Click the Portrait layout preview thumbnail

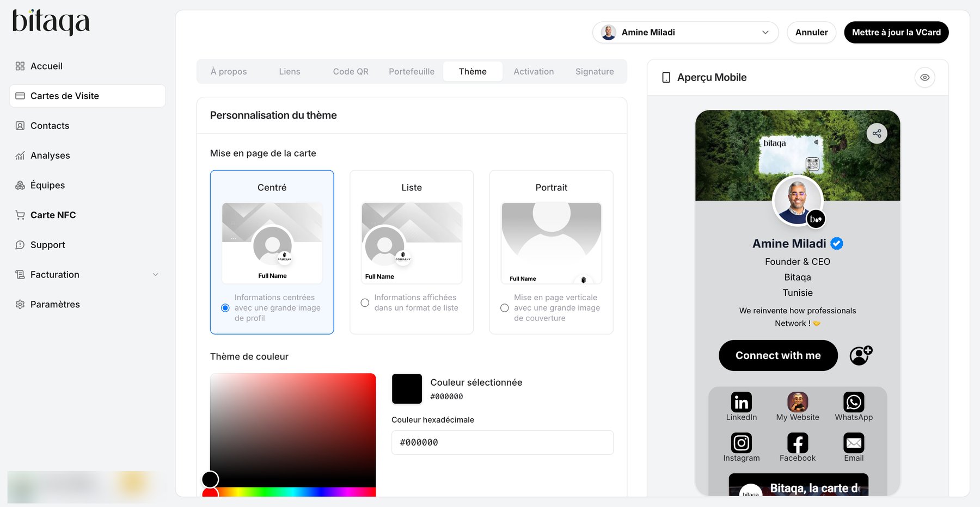point(552,243)
